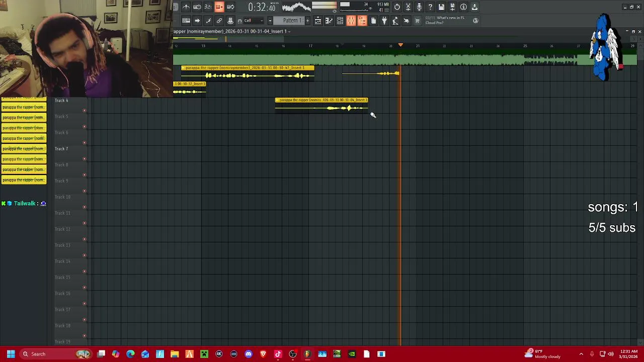
Task: Open the help question mark icon
Action: coord(430,7)
